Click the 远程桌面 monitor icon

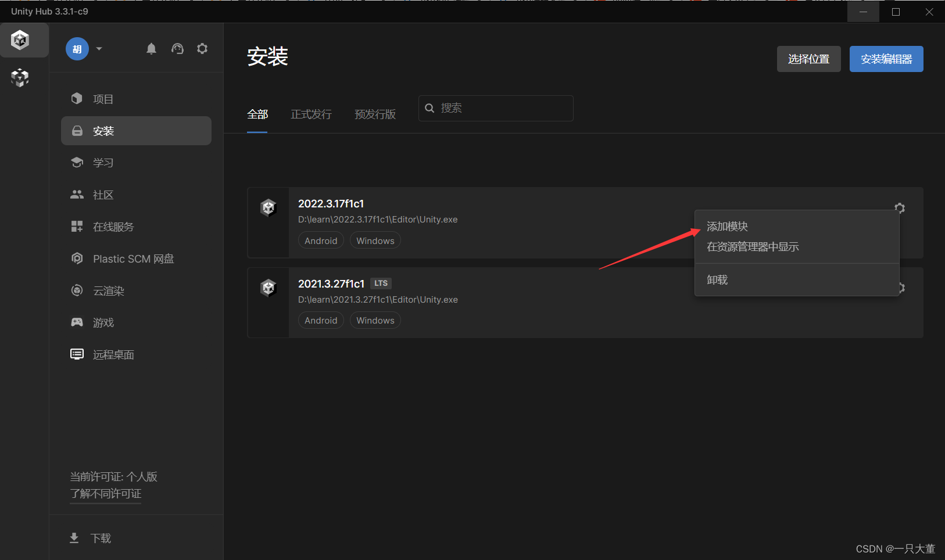(x=77, y=354)
